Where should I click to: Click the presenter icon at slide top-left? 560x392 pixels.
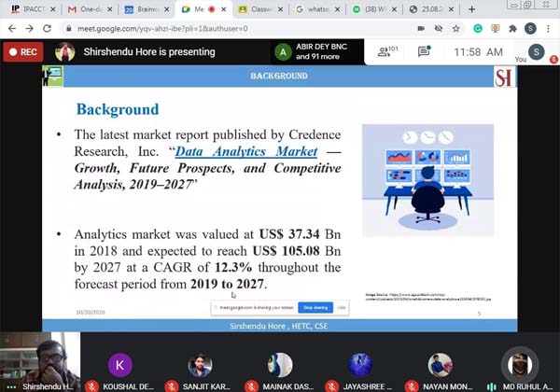[52, 76]
